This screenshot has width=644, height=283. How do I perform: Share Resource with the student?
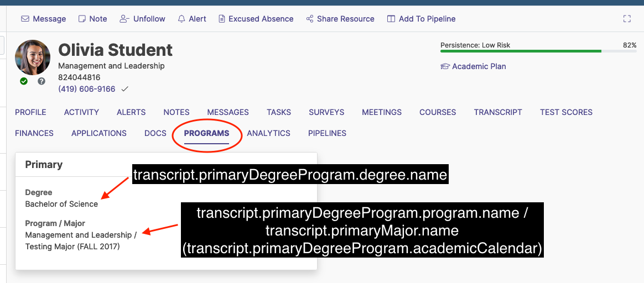coord(340,19)
